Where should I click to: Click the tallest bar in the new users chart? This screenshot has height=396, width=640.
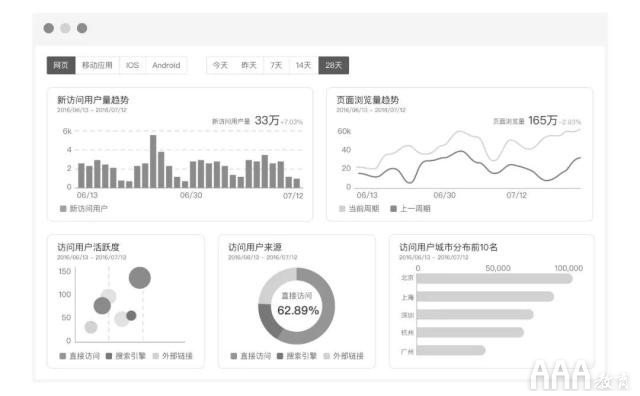pos(153,161)
